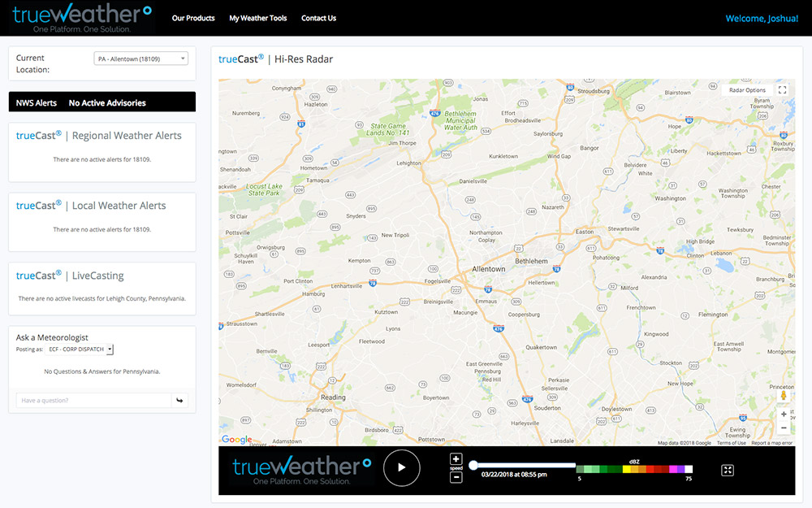Screen dimensions: 812x508
Task: Zoom in on the map
Action: [784, 414]
